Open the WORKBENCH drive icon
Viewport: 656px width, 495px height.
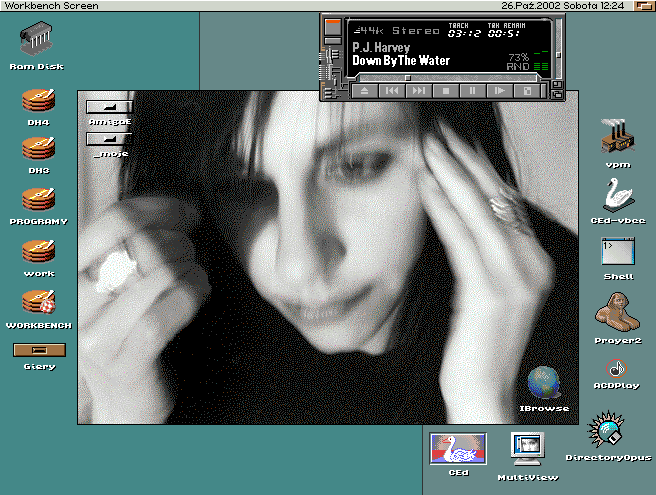38,302
